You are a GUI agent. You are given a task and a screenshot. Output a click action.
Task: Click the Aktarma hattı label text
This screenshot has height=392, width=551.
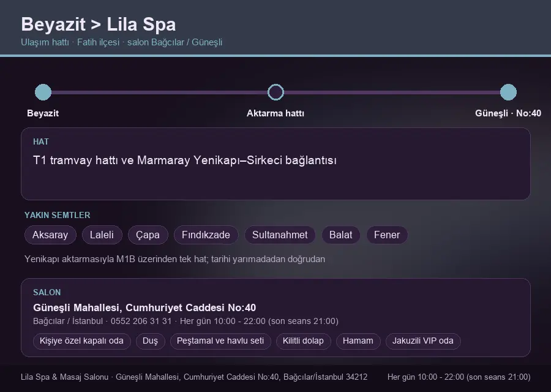tap(275, 113)
